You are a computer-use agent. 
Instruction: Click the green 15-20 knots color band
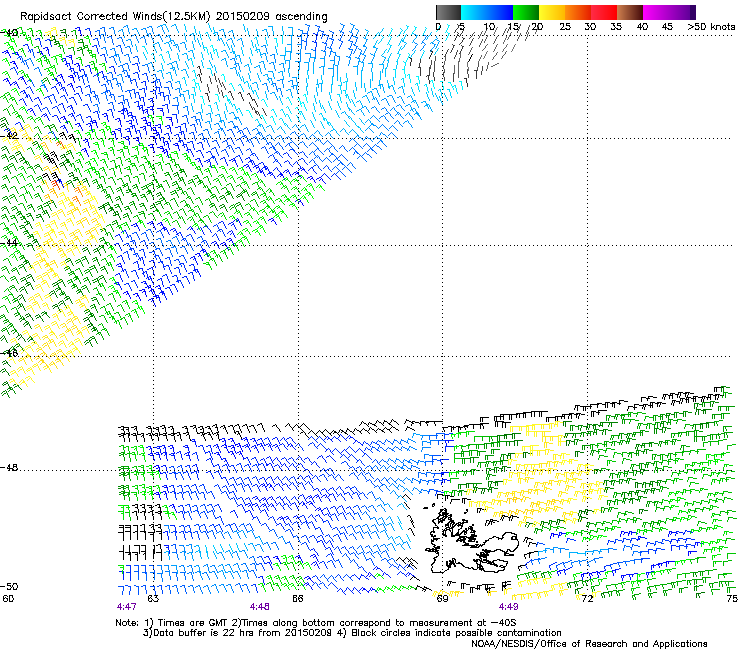526,12
